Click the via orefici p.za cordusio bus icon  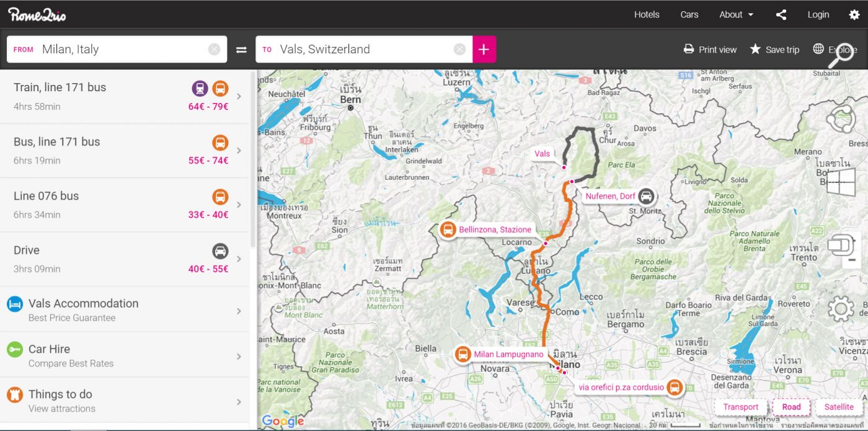click(x=675, y=388)
